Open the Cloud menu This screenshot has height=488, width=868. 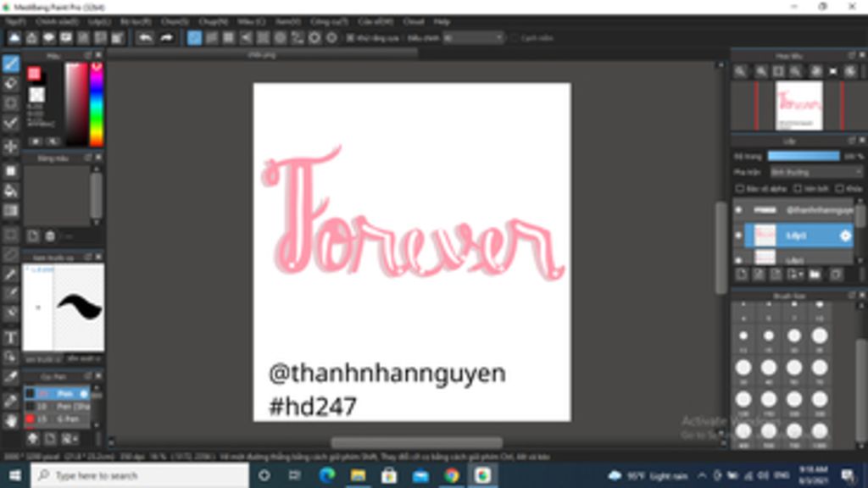pos(414,21)
